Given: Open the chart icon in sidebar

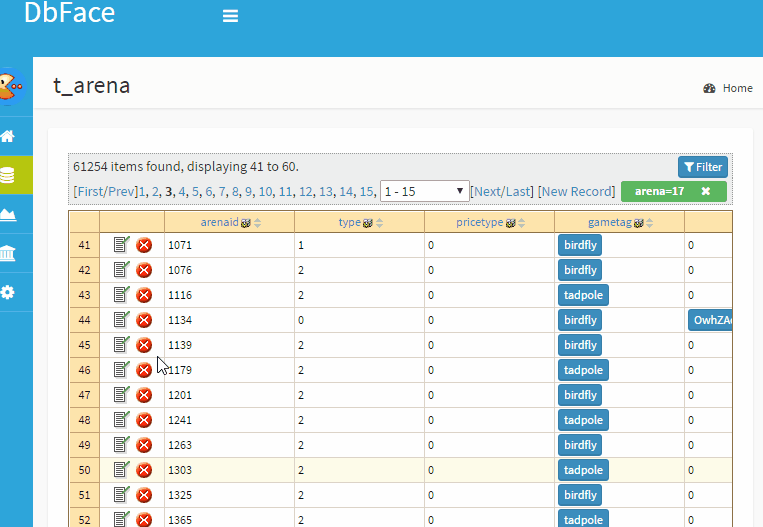Looking at the screenshot, I should (x=8, y=214).
